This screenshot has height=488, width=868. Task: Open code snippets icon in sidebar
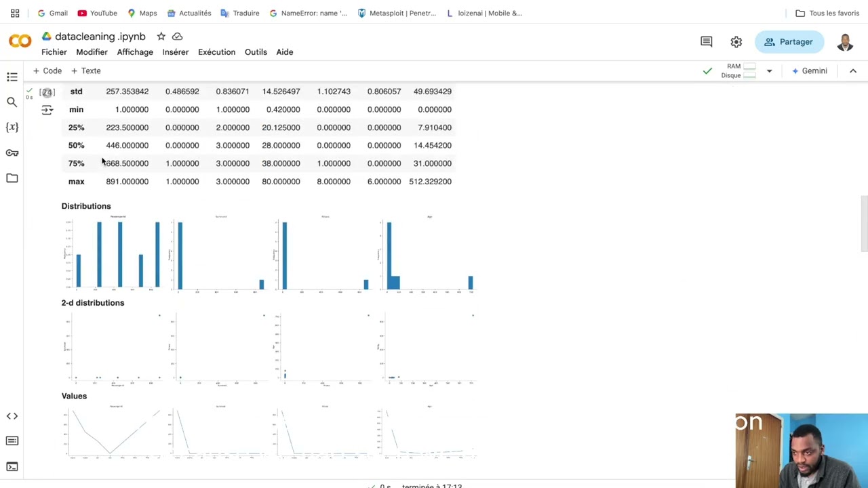12,415
